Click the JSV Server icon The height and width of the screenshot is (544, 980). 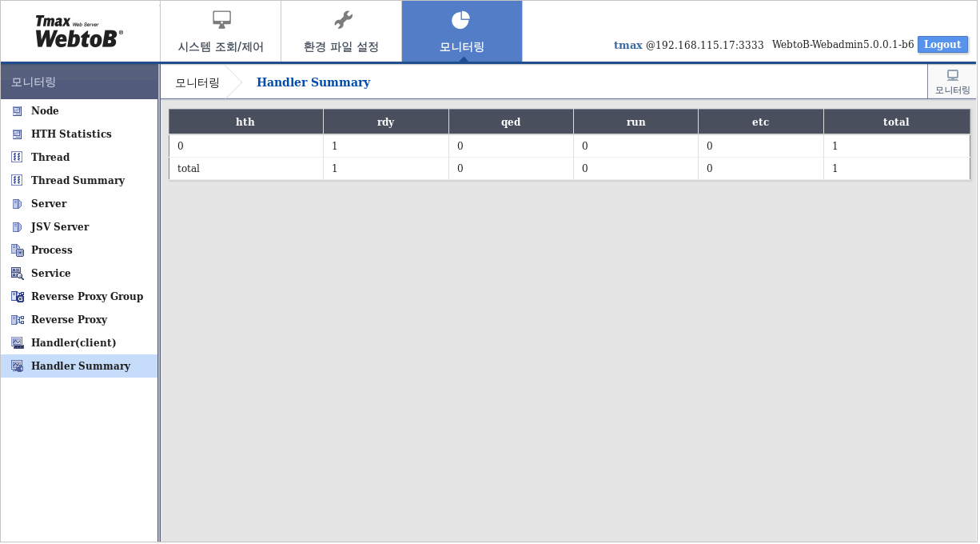point(17,227)
